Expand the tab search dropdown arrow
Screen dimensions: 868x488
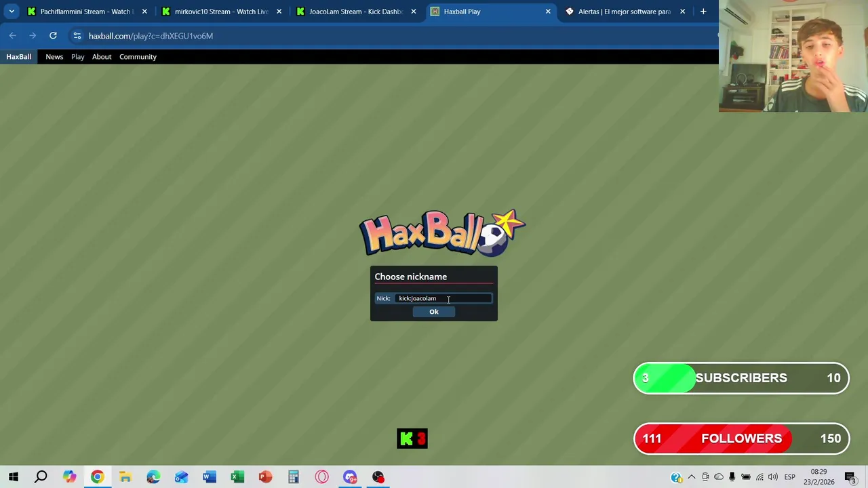click(x=12, y=12)
